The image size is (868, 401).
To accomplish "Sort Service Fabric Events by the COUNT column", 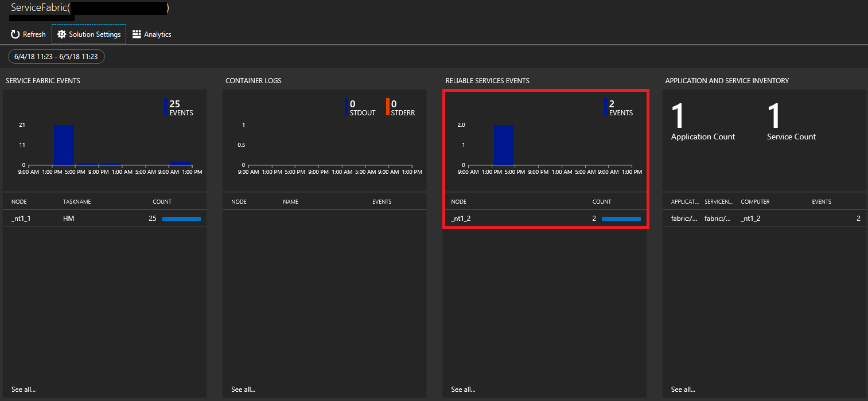I will [x=162, y=201].
